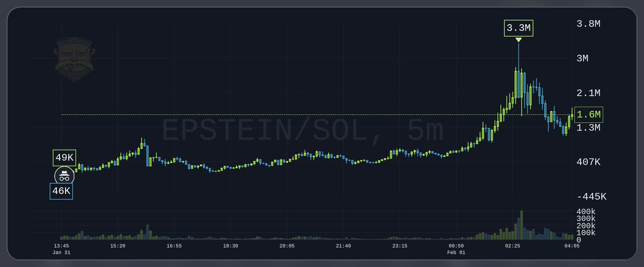
Task: Click the 46K entry price label
Action: [x=62, y=191]
